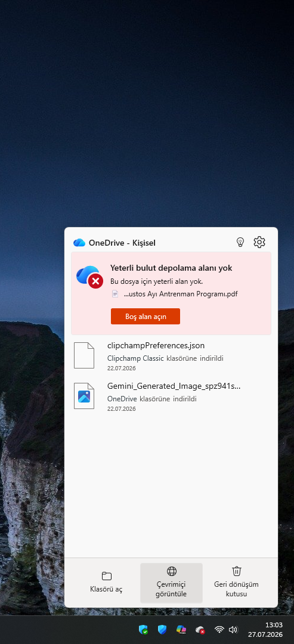Image resolution: width=294 pixels, height=644 pixels.
Task: Click the globe icon above Çevrimiçi görüntüle
Action: click(172, 571)
